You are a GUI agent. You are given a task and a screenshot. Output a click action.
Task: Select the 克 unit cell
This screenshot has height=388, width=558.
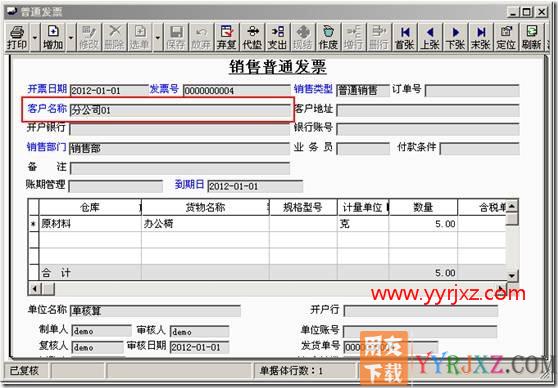363,224
